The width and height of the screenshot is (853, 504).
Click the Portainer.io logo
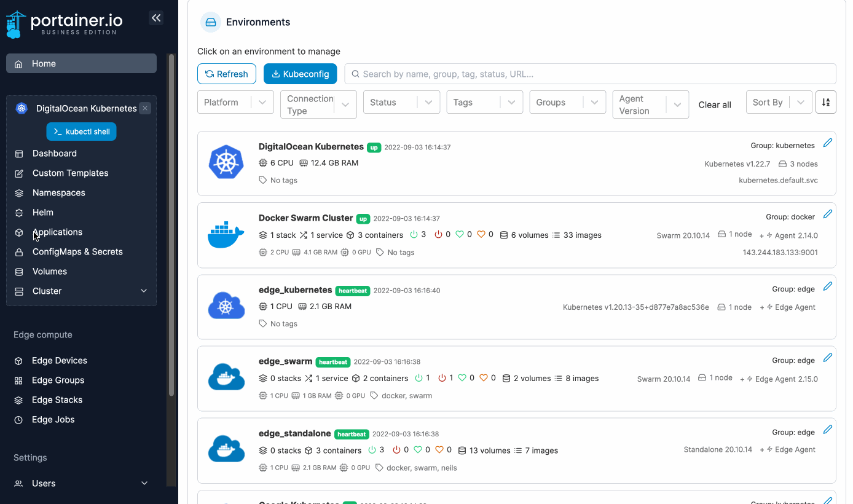coord(65,24)
